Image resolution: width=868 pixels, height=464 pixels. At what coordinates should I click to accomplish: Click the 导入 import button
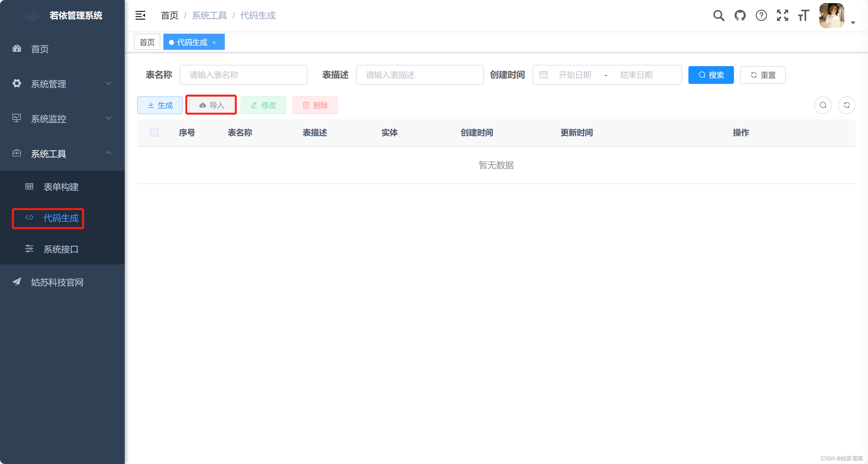tap(211, 105)
